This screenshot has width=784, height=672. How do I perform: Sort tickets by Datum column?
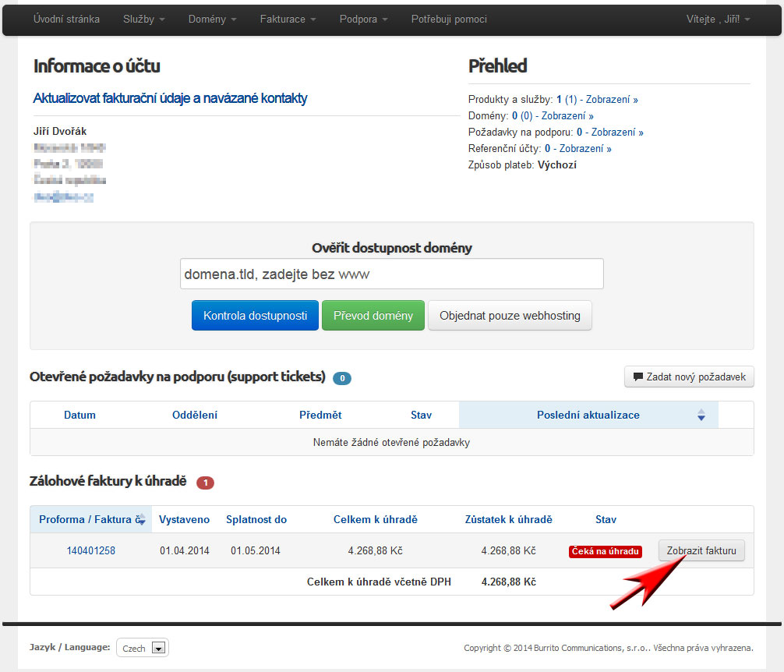click(79, 416)
